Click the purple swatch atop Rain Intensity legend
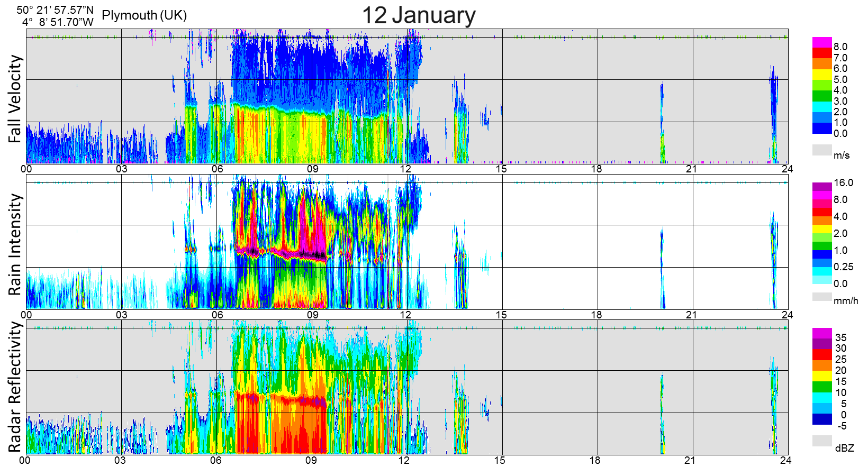 822,187
